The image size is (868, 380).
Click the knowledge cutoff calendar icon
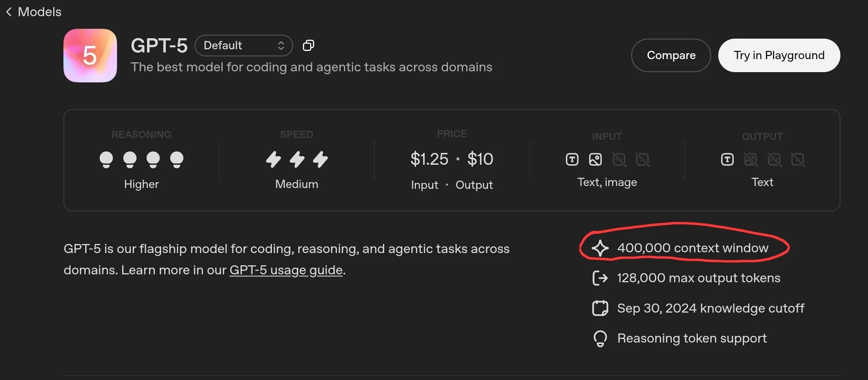pyautogui.click(x=600, y=308)
